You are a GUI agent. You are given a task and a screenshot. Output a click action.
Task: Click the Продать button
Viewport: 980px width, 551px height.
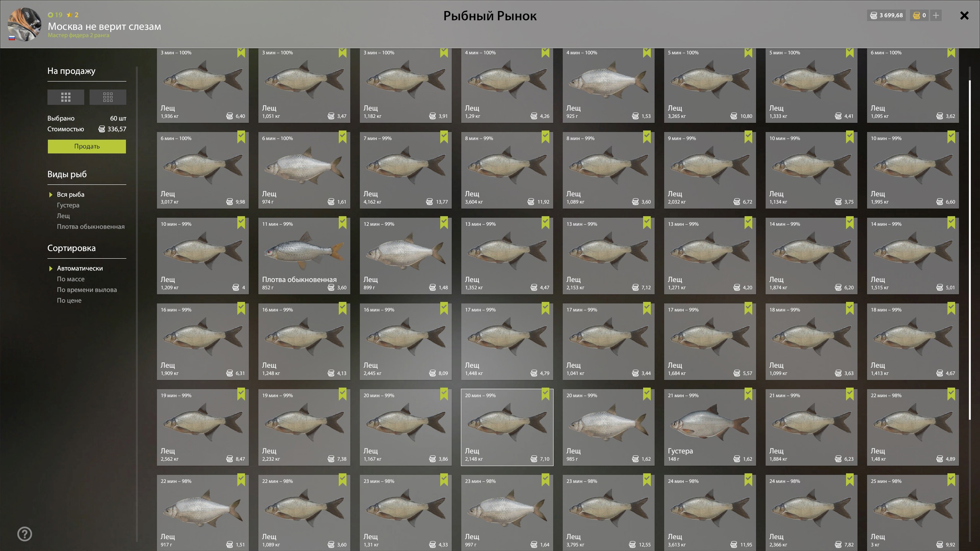(x=87, y=147)
